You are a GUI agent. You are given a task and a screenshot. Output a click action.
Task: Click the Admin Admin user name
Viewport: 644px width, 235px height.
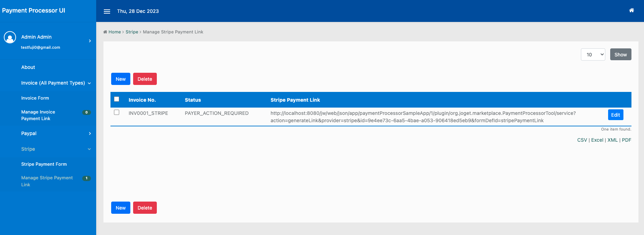(x=36, y=37)
